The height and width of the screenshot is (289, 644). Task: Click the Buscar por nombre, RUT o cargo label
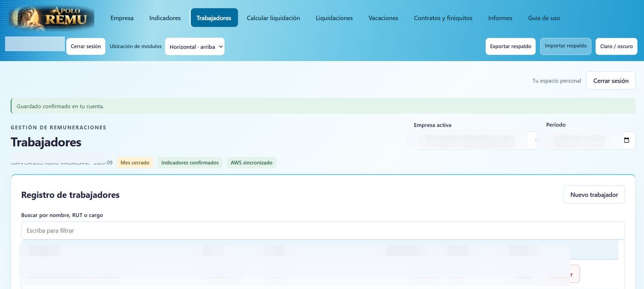pos(62,215)
